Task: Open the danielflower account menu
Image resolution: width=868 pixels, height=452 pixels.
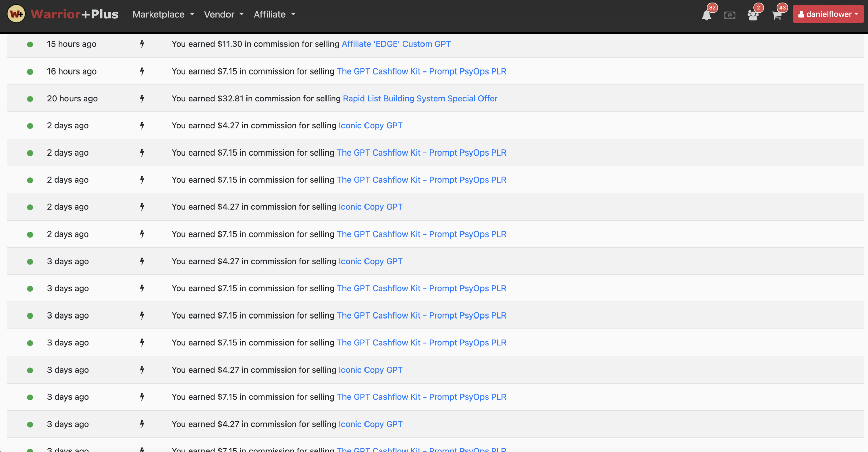Action: coord(828,14)
